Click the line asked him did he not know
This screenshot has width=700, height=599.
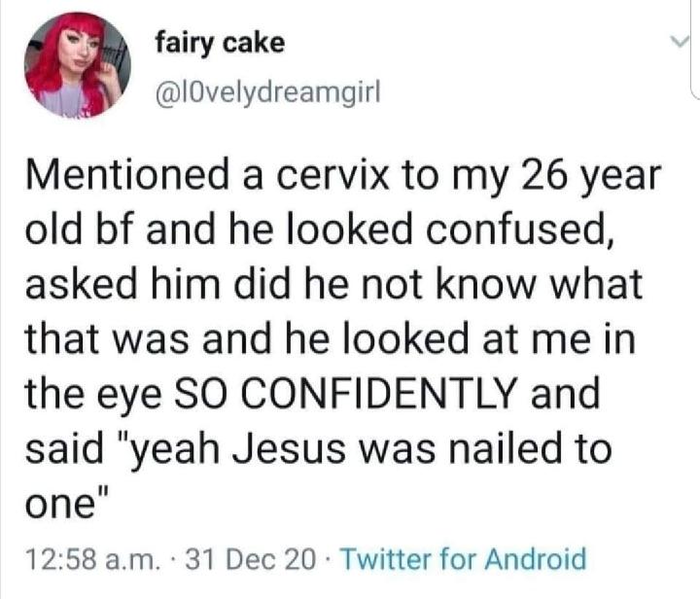coord(333,284)
